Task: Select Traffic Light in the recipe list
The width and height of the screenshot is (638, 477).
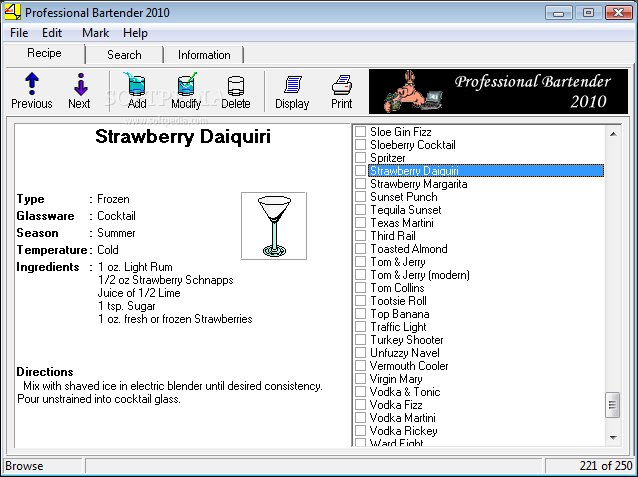Action: [398, 327]
